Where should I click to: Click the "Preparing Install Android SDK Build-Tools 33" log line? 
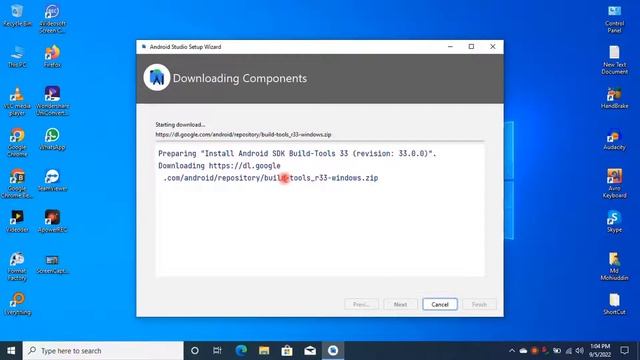(297, 153)
